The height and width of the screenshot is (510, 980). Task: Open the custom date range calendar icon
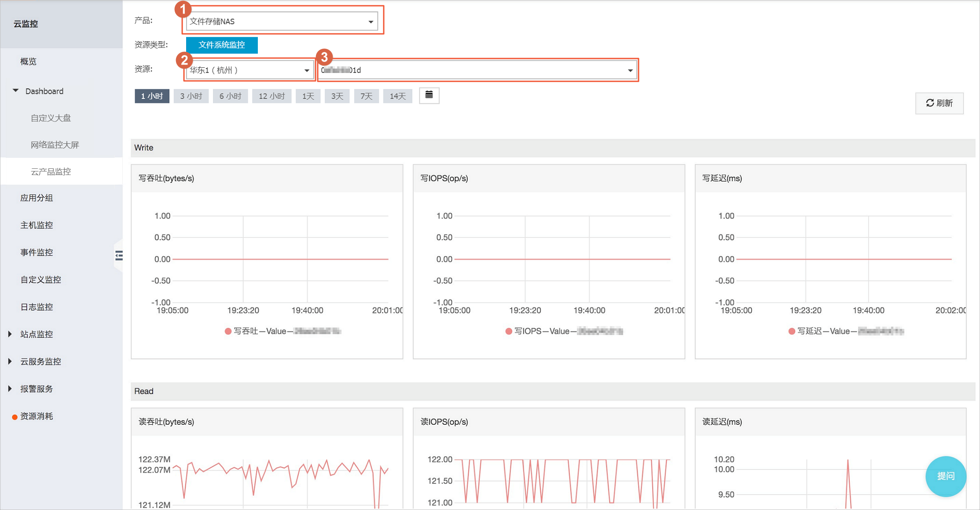(429, 95)
